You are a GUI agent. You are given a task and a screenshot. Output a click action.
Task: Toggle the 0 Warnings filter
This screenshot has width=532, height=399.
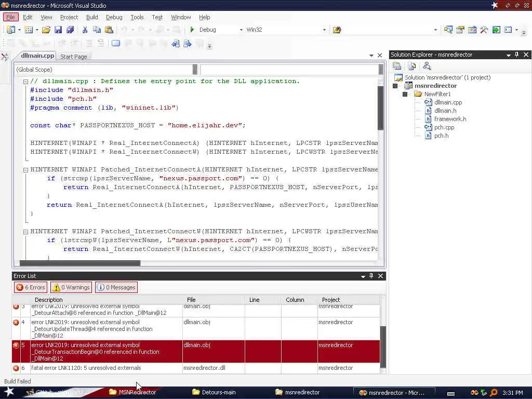[71, 287]
